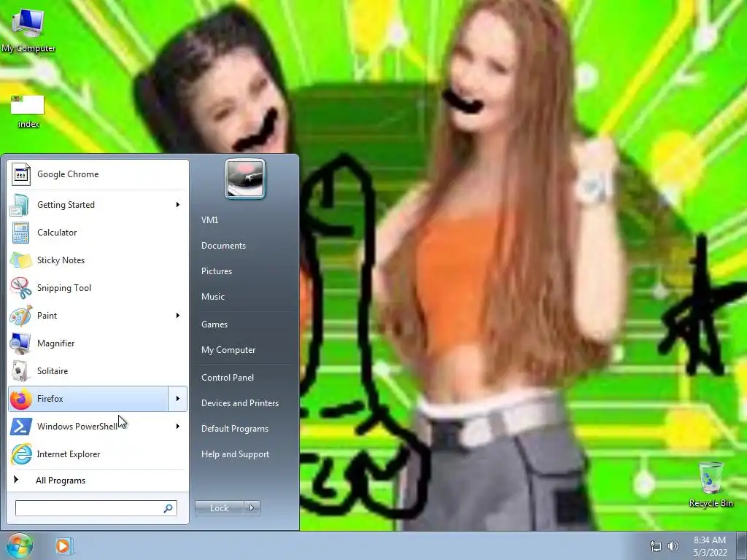Open Documents from Start menu

click(x=223, y=246)
